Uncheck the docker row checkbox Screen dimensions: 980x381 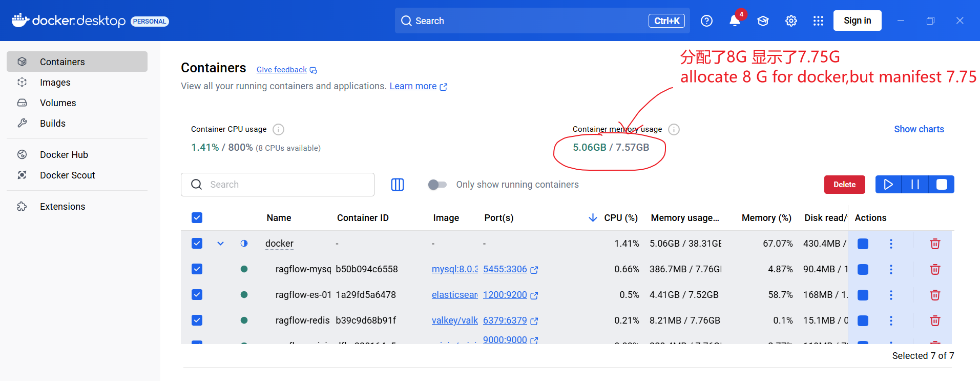coord(197,244)
